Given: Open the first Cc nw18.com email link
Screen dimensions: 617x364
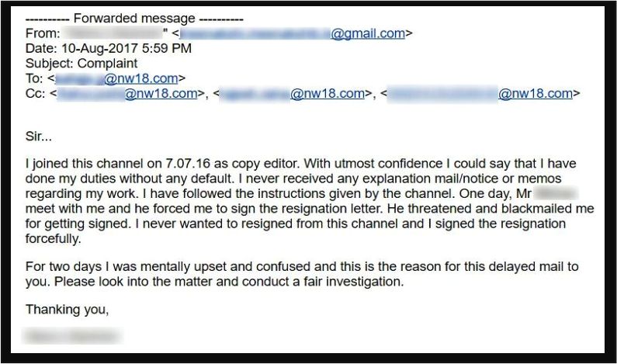Looking at the screenshot, I should pyautogui.click(x=127, y=94).
